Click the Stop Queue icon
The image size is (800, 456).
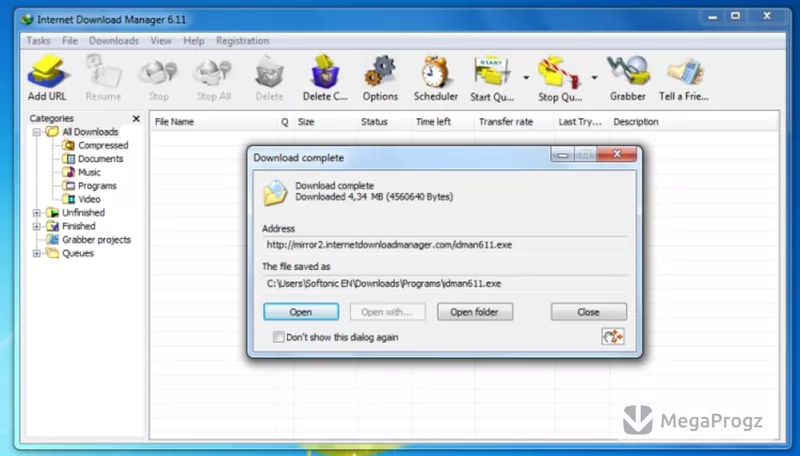[x=559, y=72]
